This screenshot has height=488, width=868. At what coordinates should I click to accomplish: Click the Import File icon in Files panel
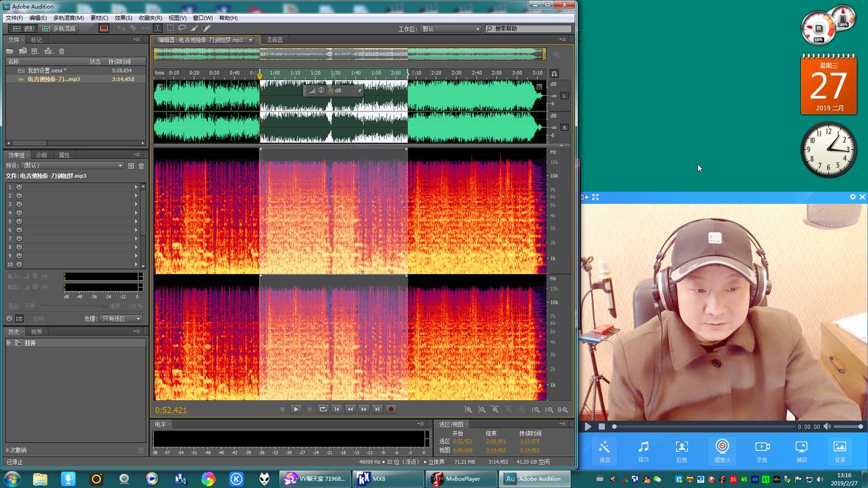23,51
